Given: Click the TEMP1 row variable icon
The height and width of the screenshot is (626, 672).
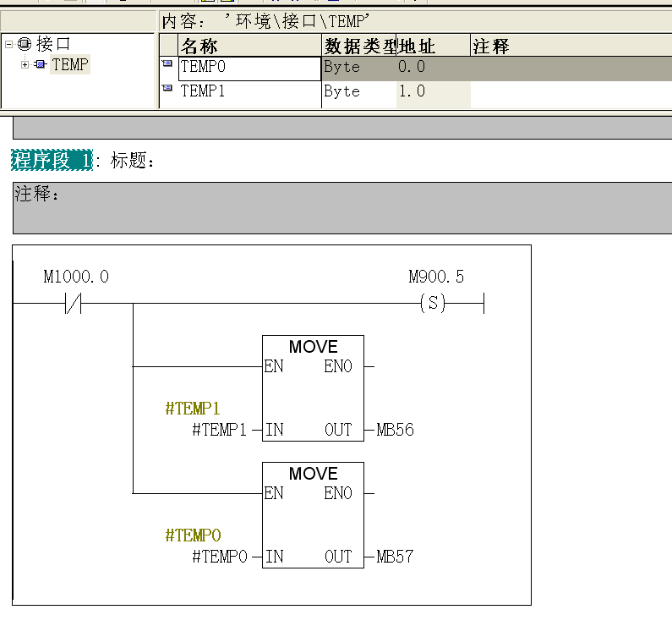Looking at the screenshot, I should pos(167,88).
